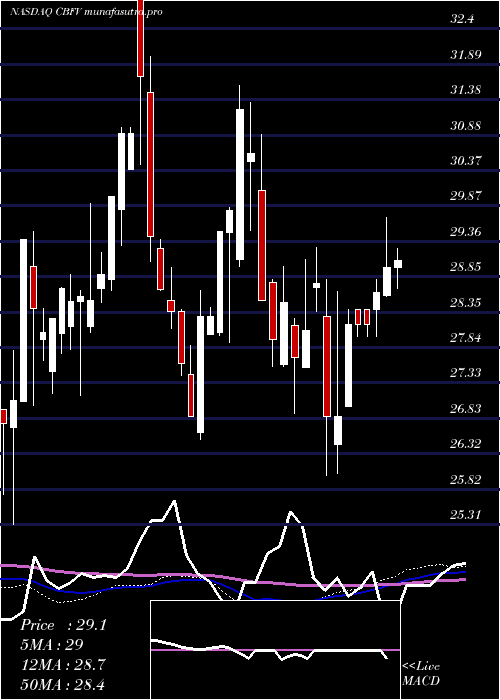Click the 29.36 price axis label
This screenshot has width=500, height=700.
(465, 232)
